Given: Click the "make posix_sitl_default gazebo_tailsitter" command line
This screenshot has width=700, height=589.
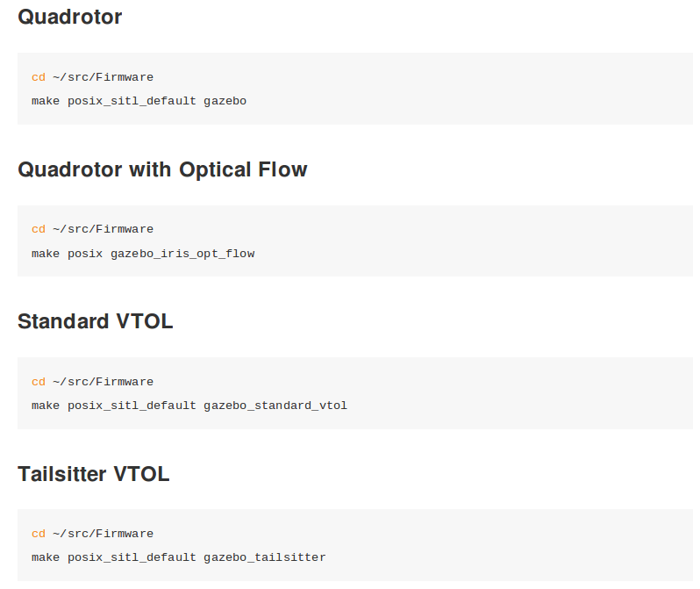Looking at the screenshot, I should point(178,557).
